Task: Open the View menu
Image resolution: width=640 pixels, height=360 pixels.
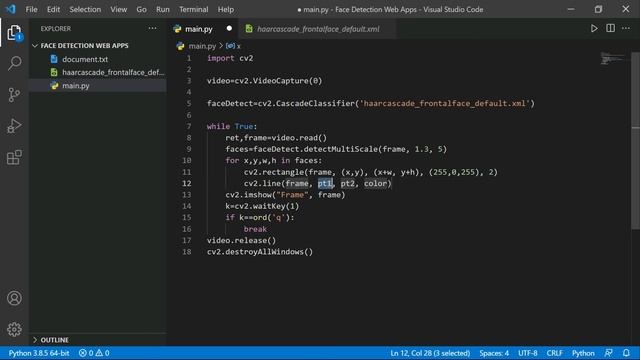Action: 118,9
